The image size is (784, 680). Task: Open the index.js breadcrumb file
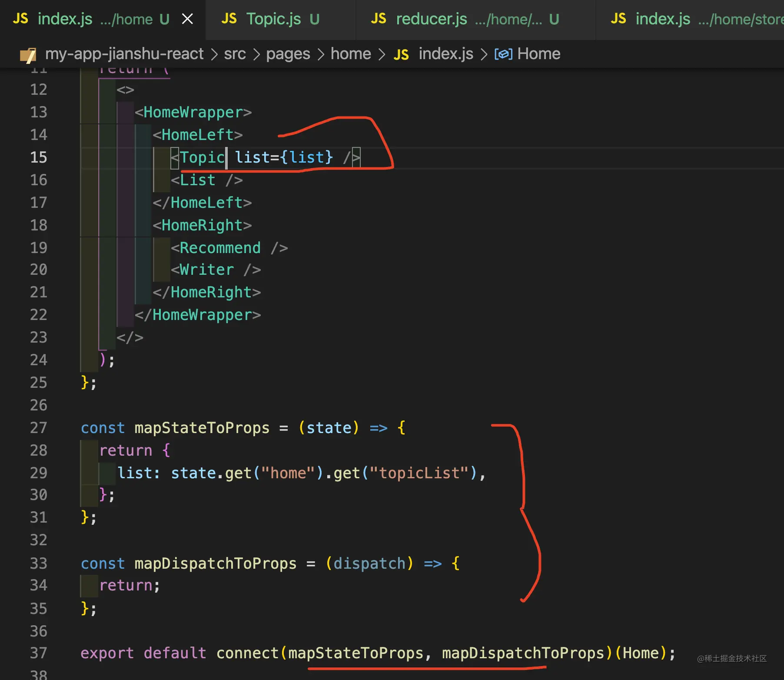click(446, 54)
